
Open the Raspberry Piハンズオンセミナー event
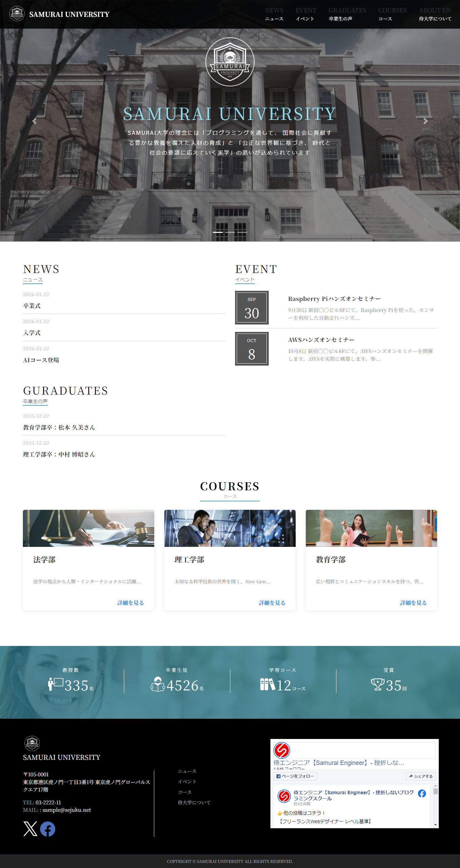pos(334,299)
